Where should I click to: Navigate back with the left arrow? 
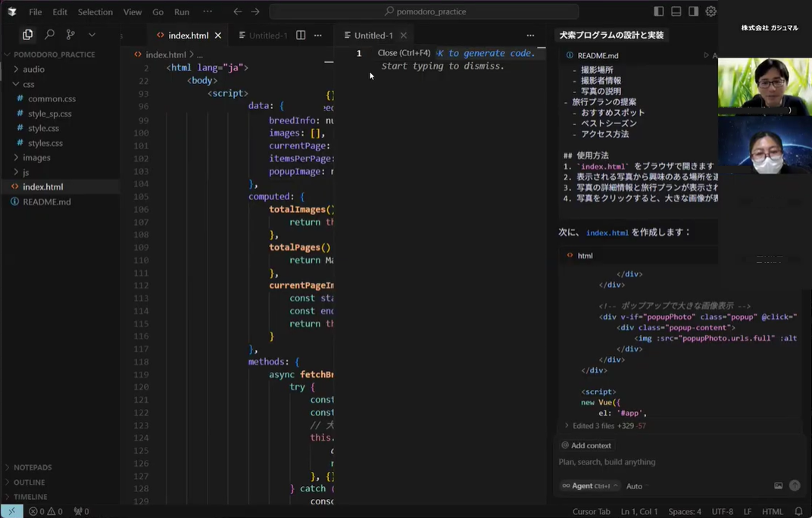point(237,11)
